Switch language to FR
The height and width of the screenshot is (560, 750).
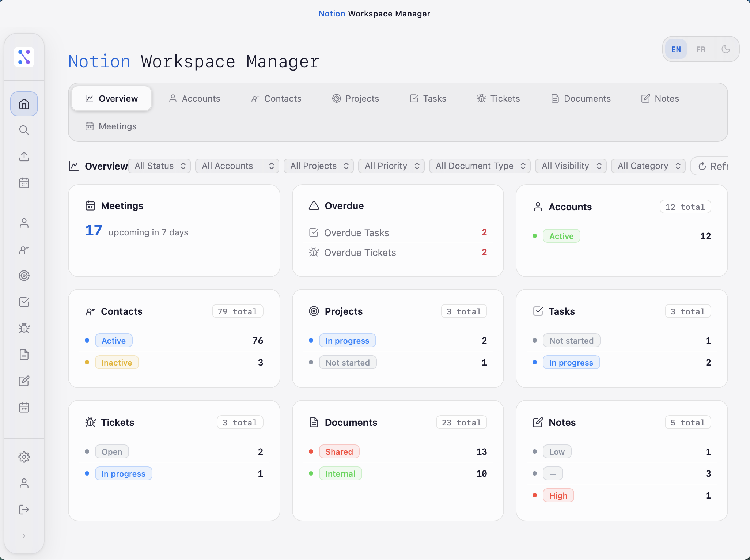(x=701, y=49)
